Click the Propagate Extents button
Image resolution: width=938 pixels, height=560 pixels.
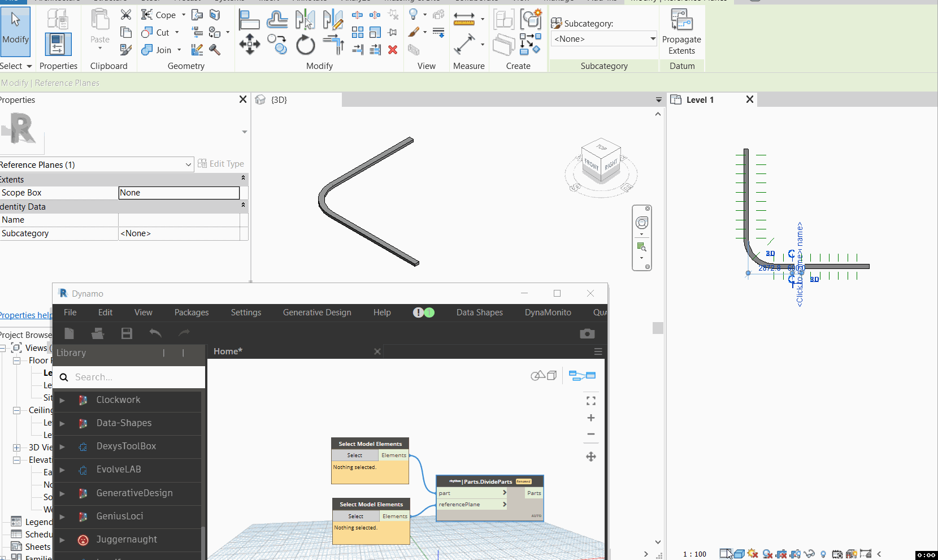click(681, 32)
